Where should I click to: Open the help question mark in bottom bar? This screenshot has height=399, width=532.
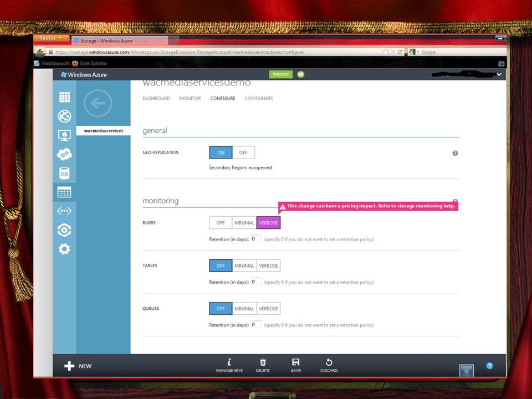[x=489, y=366]
